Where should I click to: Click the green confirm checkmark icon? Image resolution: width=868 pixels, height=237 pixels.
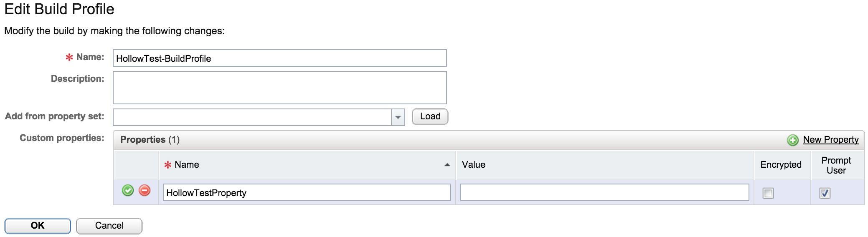tap(127, 191)
